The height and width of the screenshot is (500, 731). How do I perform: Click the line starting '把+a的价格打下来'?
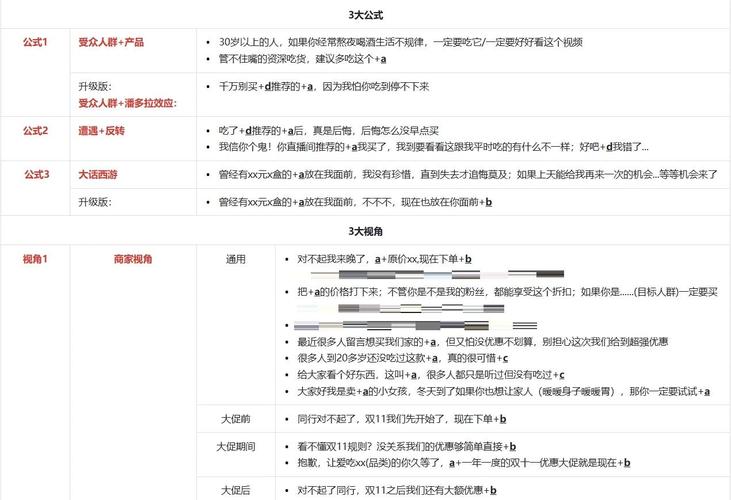pyautogui.click(x=507, y=292)
